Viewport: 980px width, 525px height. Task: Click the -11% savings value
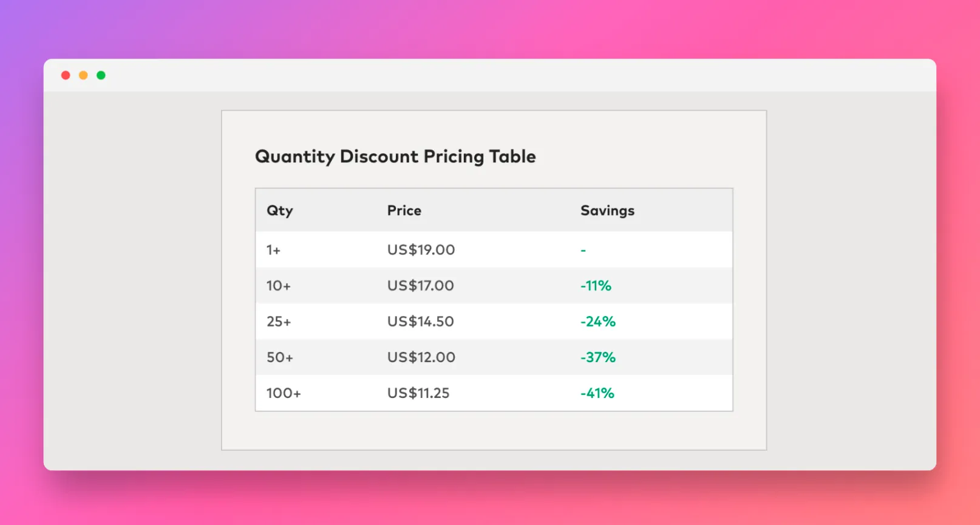[596, 286]
